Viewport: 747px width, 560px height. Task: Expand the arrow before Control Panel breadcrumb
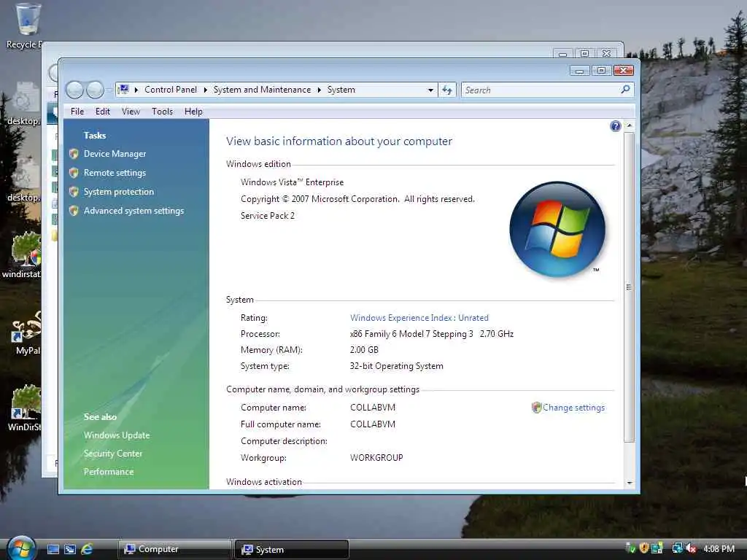(x=136, y=90)
